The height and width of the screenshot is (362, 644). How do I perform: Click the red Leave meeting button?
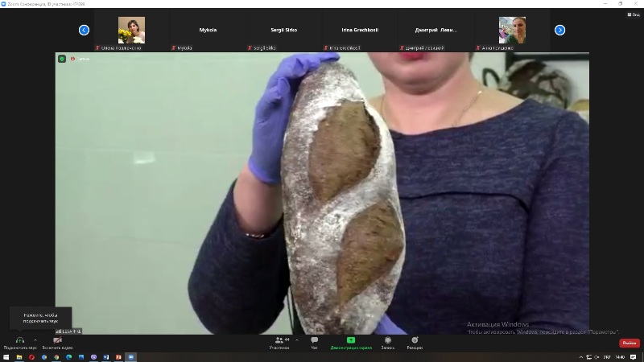point(629,343)
